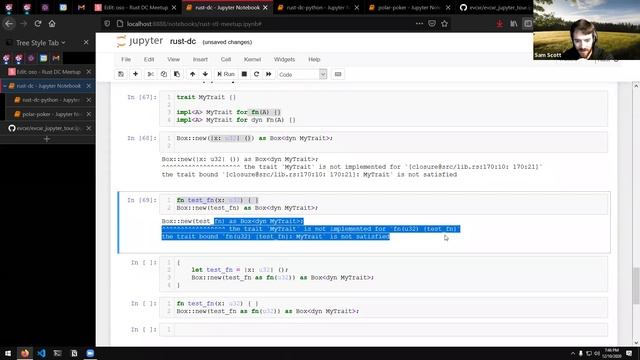This screenshot has height=360, width=640.
Task: Bookmark this page with the star icon
Action: click(444, 24)
